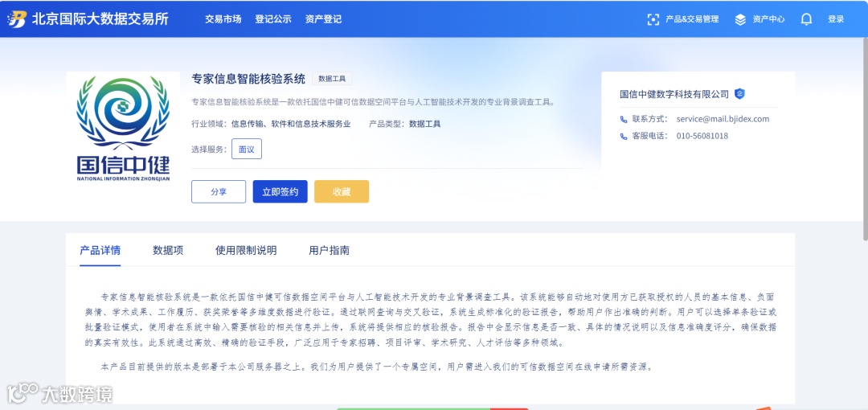
Task: Click phone number 010-56081018
Action: tap(702, 137)
